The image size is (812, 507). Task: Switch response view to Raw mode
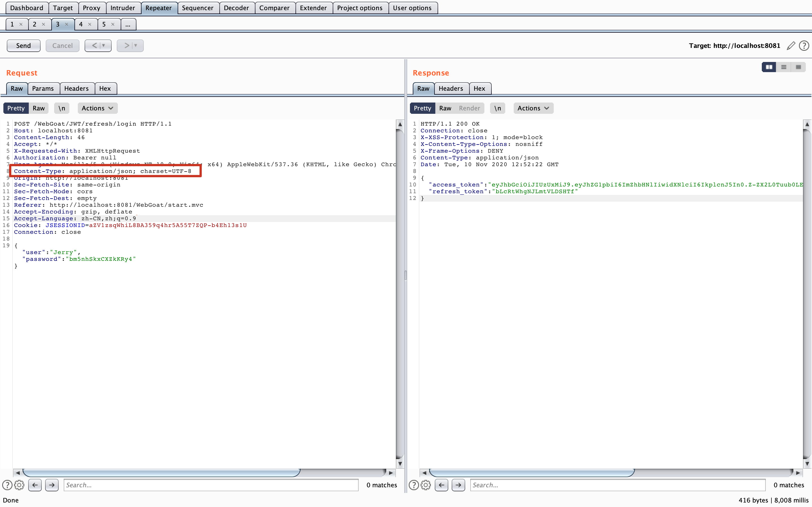pos(445,108)
